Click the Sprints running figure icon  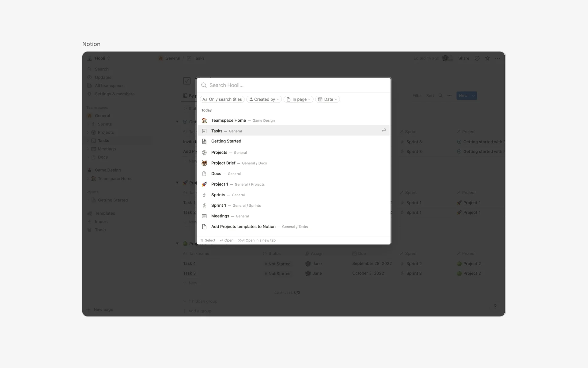pyautogui.click(x=204, y=195)
